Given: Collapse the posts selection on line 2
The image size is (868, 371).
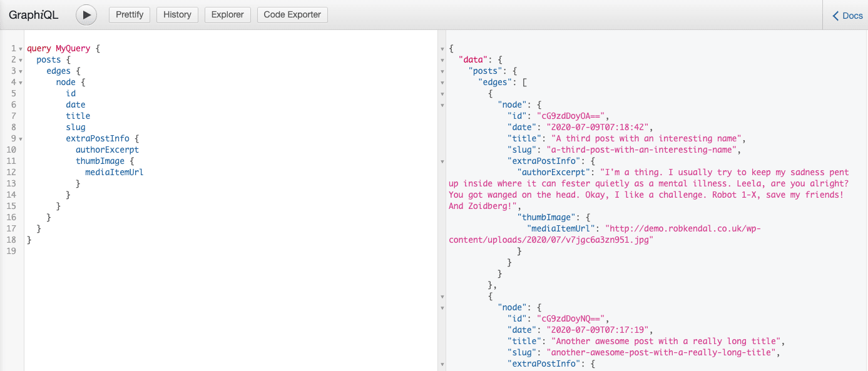Looking at the screenshot, I should pyautogui.click(x=21, y=59).
